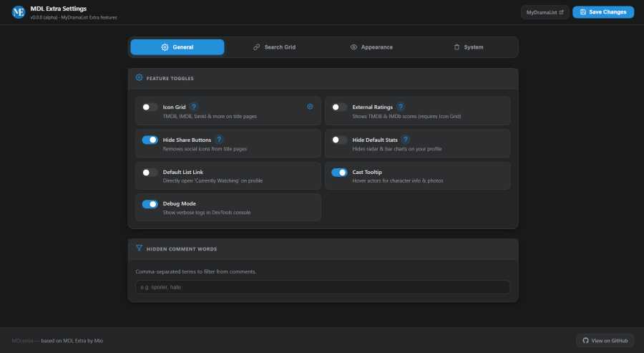Open the Appearance tab
The image size is (644, 353).
tap(371, 47)
